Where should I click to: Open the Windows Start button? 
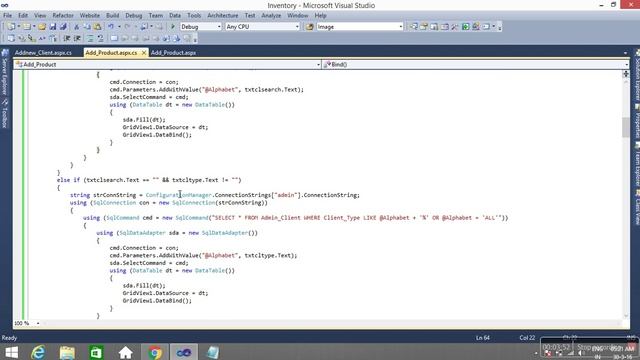11,352
